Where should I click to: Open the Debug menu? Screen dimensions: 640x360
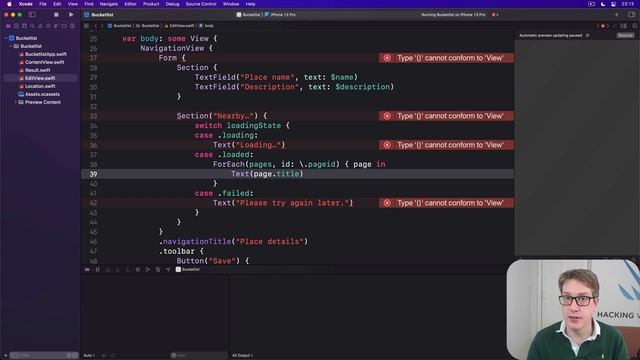click(x=172, y=4)
